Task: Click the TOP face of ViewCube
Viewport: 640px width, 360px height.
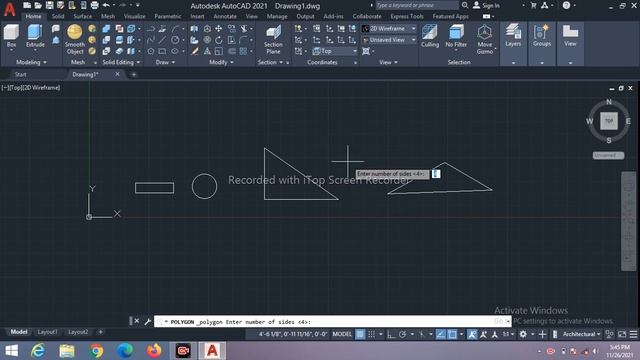Action: 609,121
